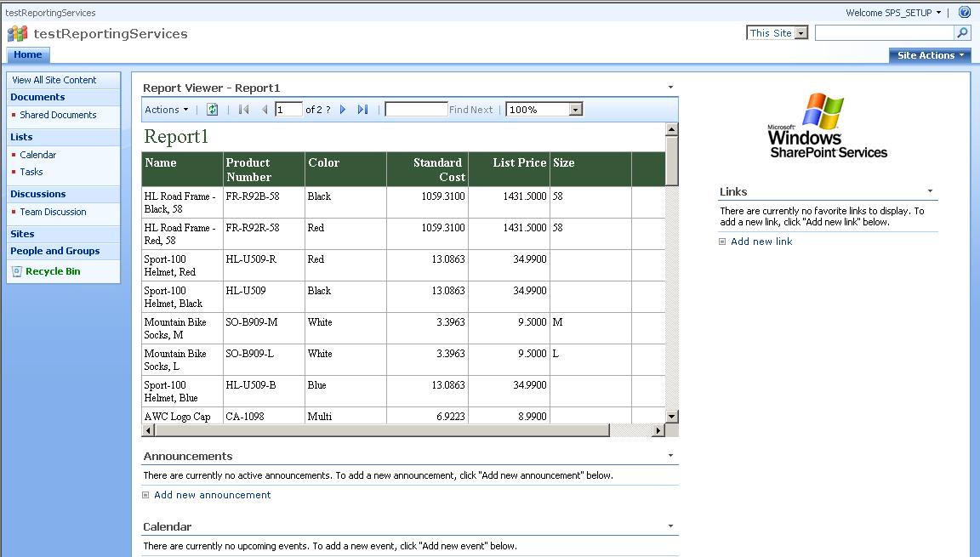This screenshot has width=980, height=557.
Task: Go to the next report page
Action: tap(343, 110)
